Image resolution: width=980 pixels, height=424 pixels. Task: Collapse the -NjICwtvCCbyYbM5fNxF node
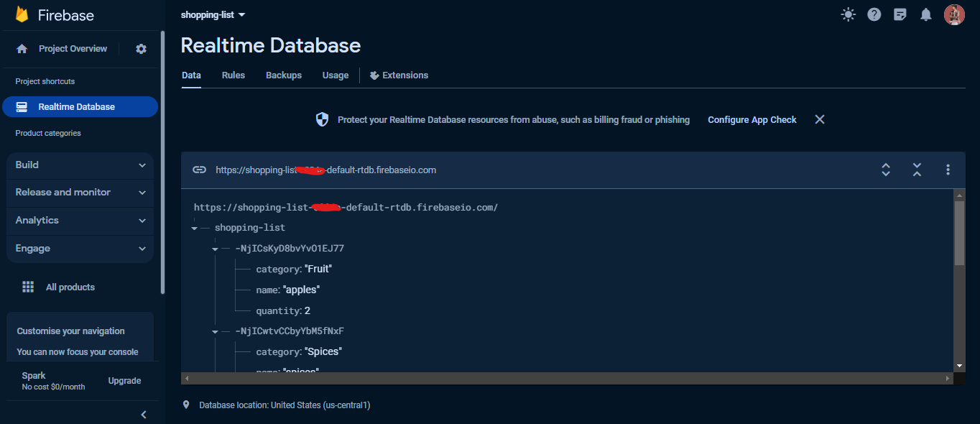click(216, 331)
